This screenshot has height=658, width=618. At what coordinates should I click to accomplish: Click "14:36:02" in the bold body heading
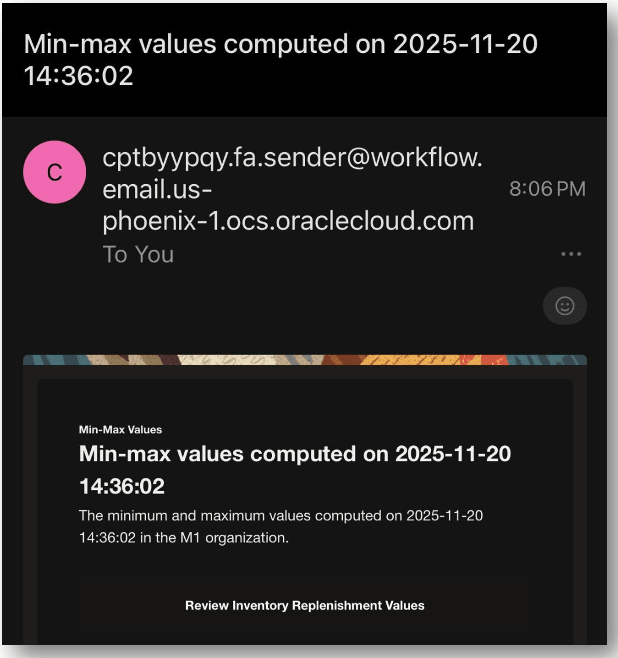pyautogui.click(x=121, y=487)
